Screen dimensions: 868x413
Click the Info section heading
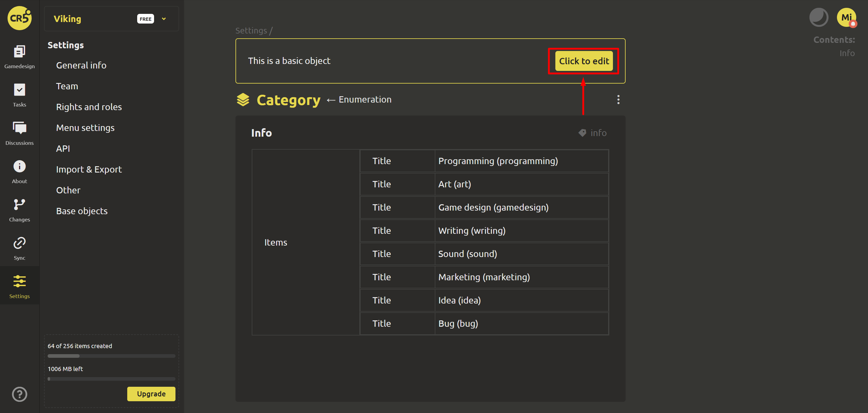[x=261, y=133]
